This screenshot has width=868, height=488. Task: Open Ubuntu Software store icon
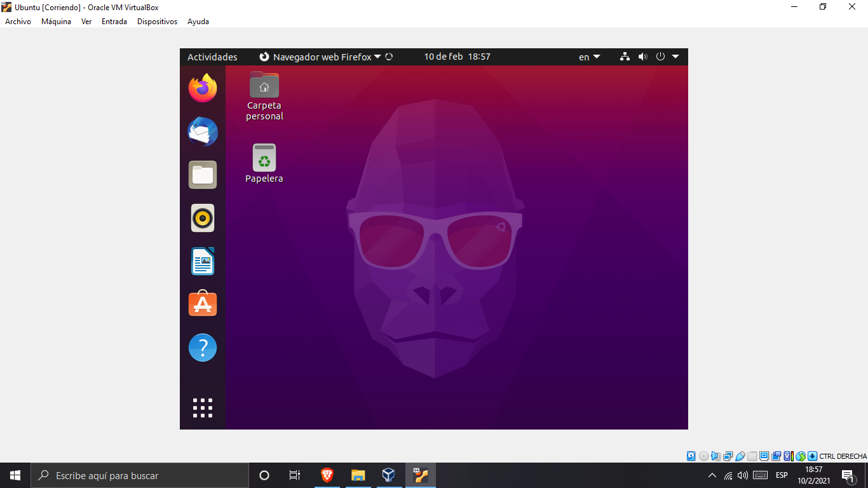point(203,304)
